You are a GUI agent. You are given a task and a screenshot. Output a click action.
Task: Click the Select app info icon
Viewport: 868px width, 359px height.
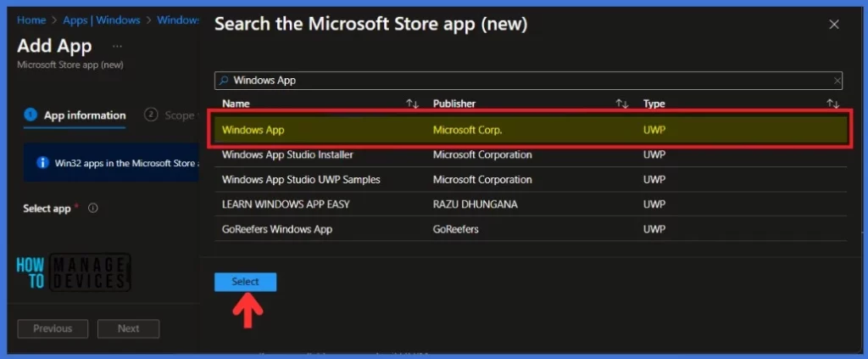point(93,208)
